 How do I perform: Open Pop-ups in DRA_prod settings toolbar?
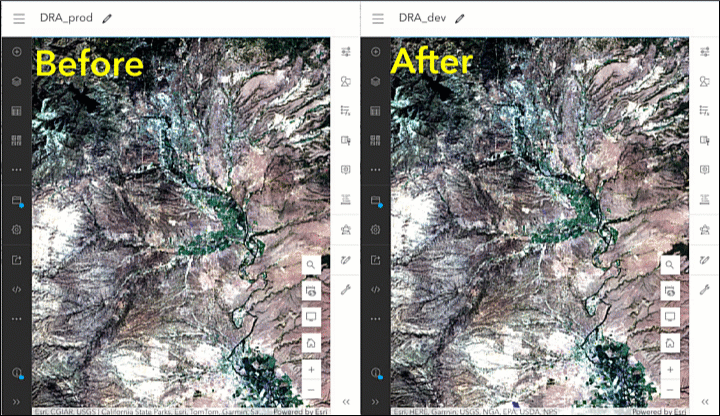pos(346,169)
